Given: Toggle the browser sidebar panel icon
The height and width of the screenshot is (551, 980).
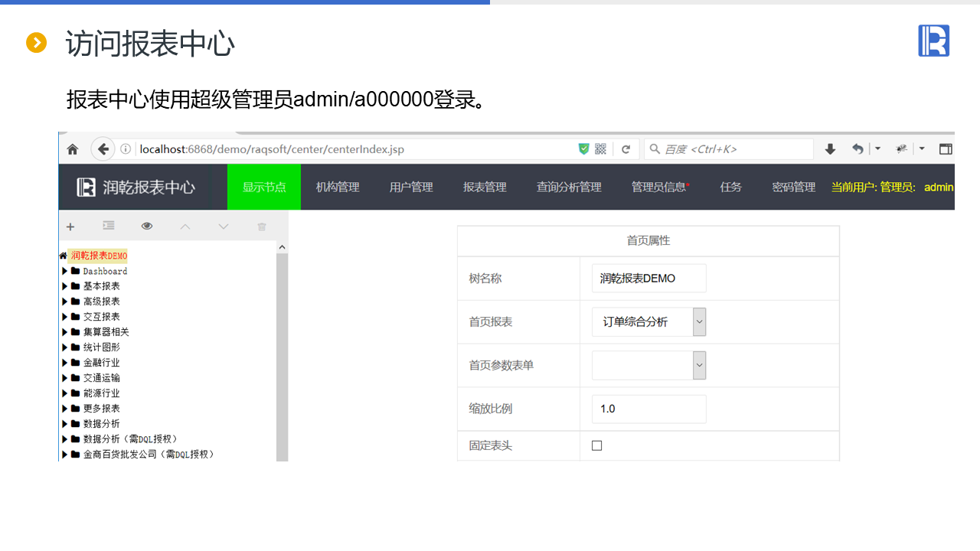Looking at the screenshot, I should click(946, 149).
